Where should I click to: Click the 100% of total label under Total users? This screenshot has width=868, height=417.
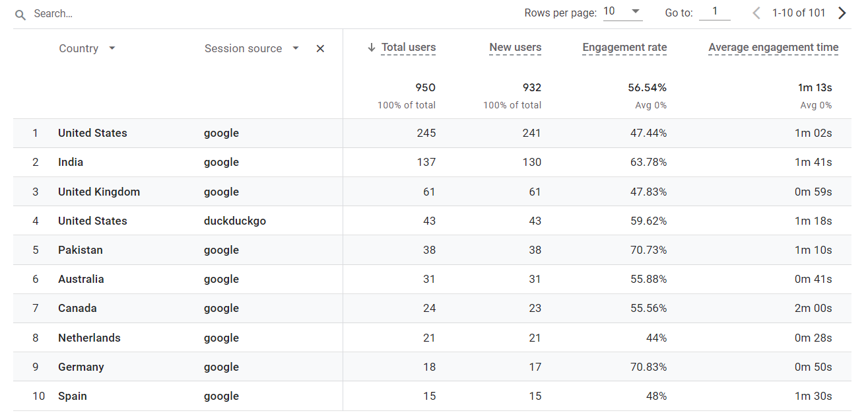pyautogui.click(x=406, y=105)
